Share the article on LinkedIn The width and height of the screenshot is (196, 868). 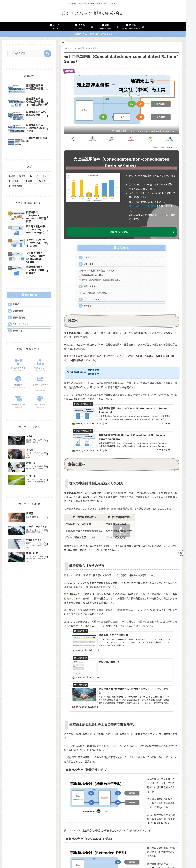tap(170, 138)
